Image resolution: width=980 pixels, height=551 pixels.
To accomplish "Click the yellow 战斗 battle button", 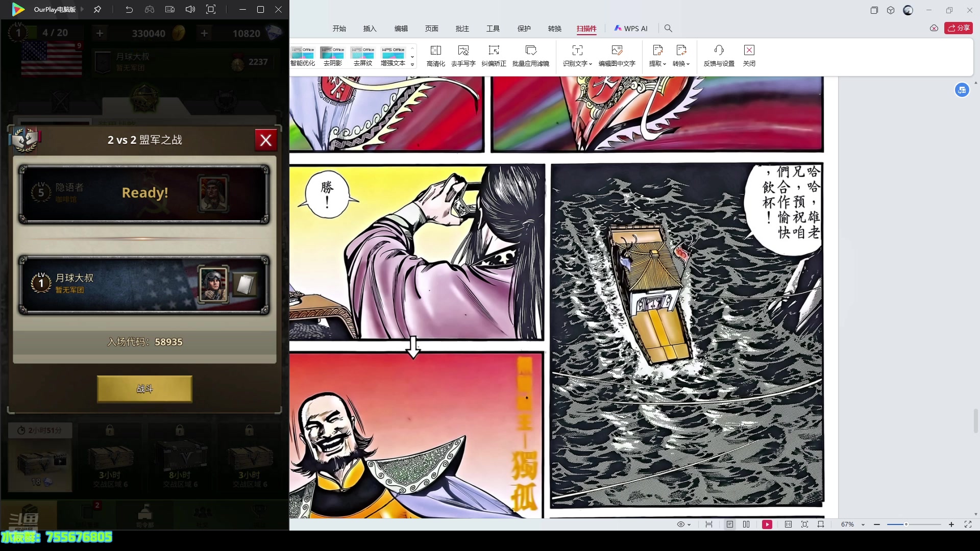I will (144, 389).
